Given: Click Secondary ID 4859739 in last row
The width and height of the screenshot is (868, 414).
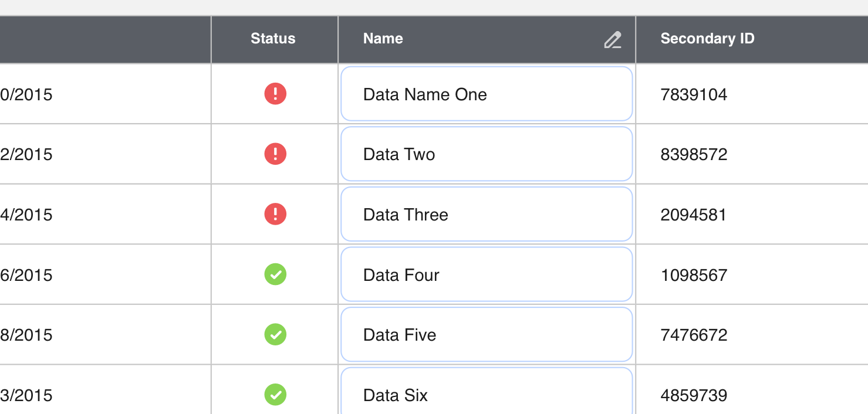Looking at the screenshot, I should pyautogui.click(x=694, y=395).
